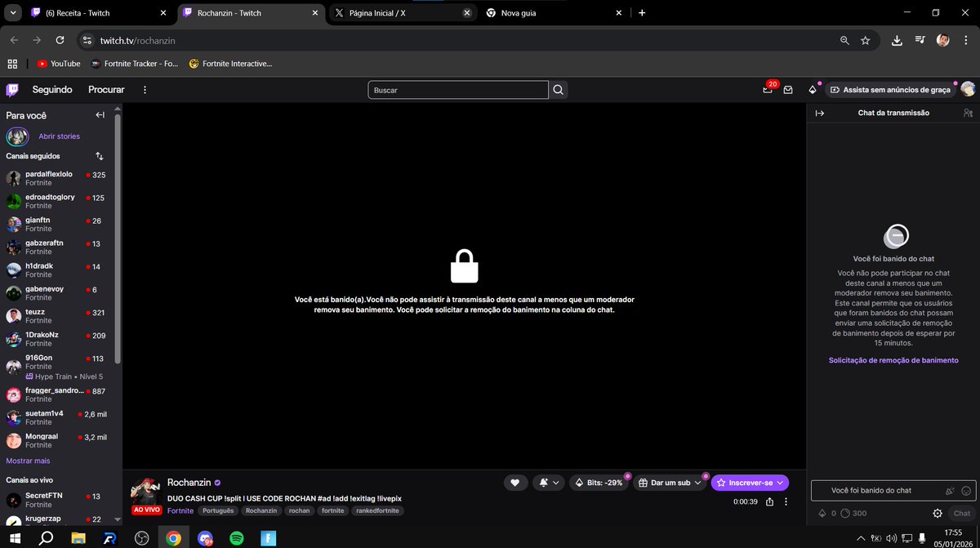Collapse the chat panel arrow icon
Viewport: 980px width, 548px height.
820,113
